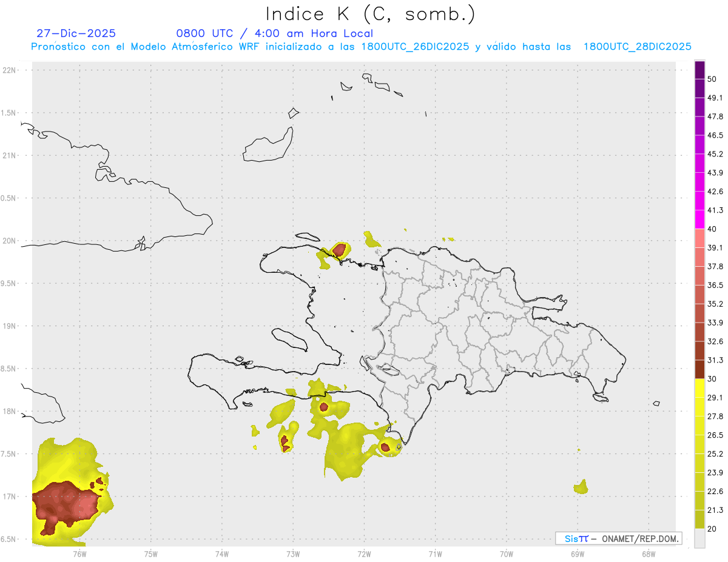Screen dimensions: 728x562
Task: Click the small yellow patch near 69W 17N
Action: tap(581, 487)
